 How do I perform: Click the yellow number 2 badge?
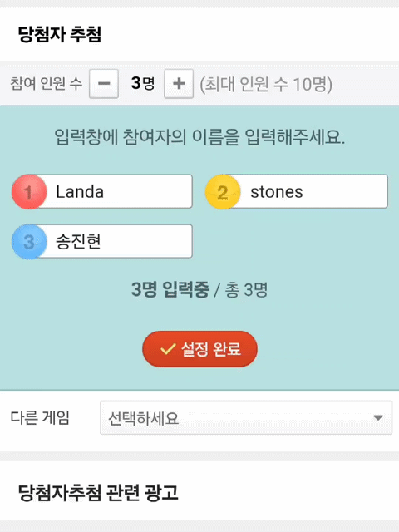[223, 192]
